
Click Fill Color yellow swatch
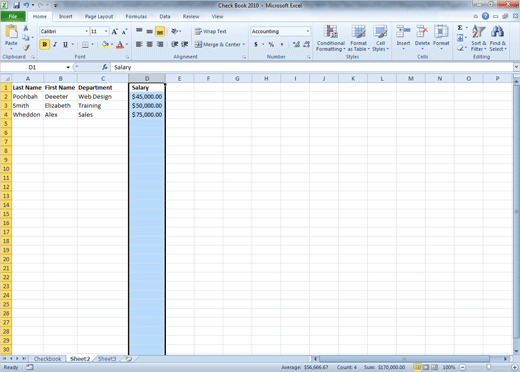tap(105, 44)
